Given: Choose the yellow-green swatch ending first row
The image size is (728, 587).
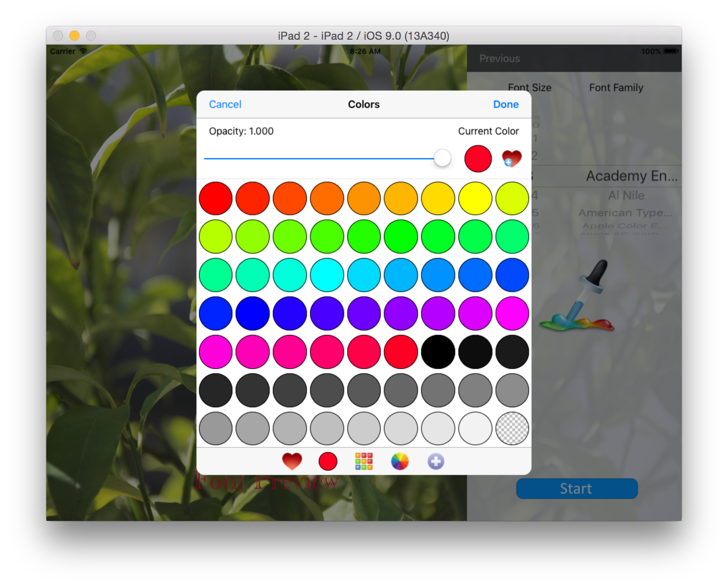Looking at the screenshot, I should tap(512, 198).
